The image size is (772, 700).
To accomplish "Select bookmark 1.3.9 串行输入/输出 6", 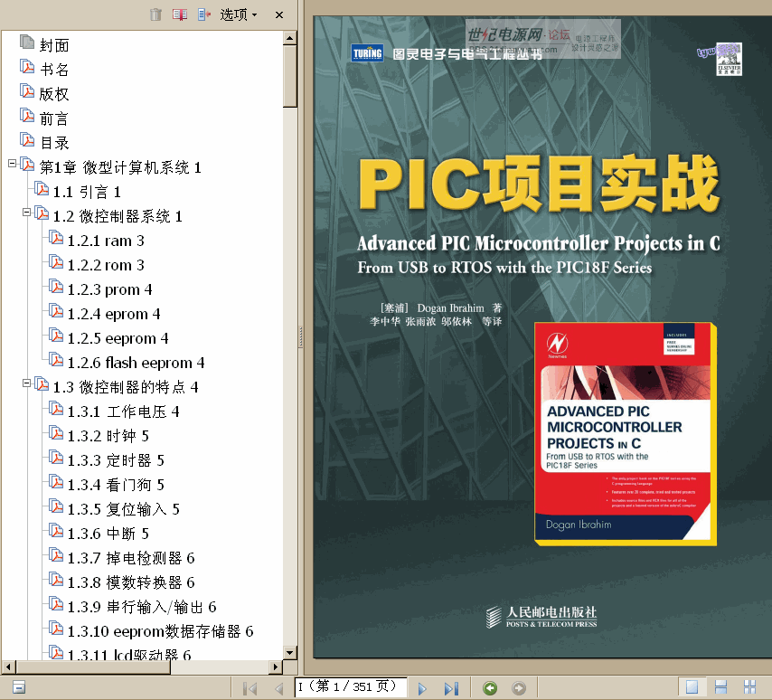I will tap(142, 608).
